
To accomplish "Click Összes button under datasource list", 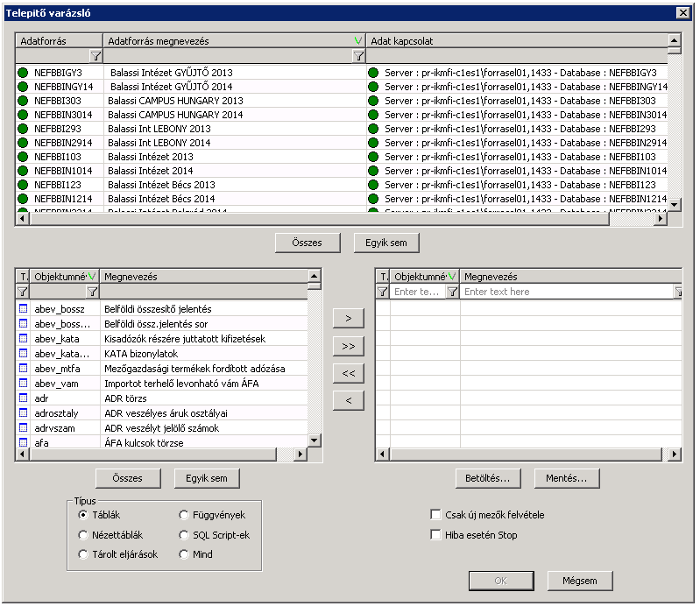I will [x=308, y=243].
